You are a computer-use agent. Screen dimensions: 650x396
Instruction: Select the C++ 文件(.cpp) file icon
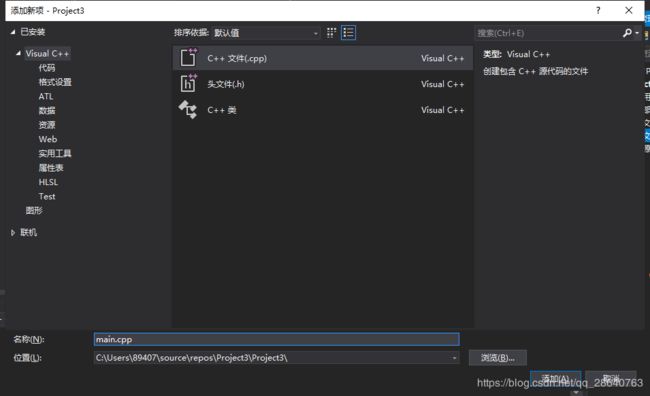pyautogui.click(x=188, y=57)
